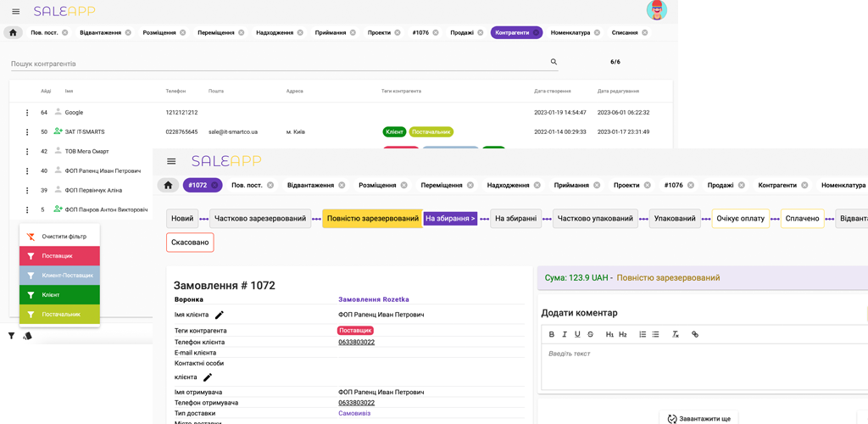This screenshot has height=424, width=868.
Task: Click Поставщик tag in order details
Action: coord(355,331)
